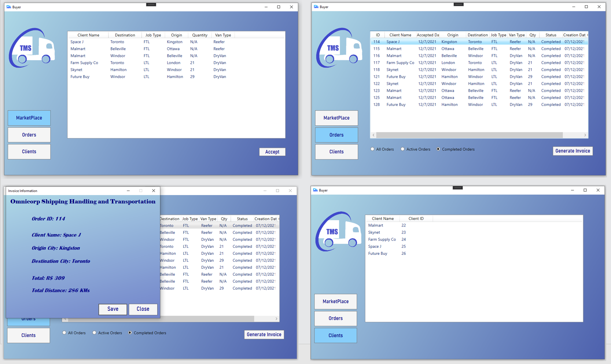Open Clients tab in top-right window
Screen dimensions: 611x364
pos(336,152)
